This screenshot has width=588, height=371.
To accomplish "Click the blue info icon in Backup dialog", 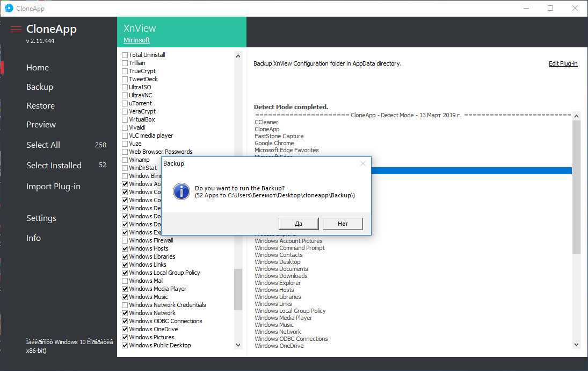I will click(183, 191).
